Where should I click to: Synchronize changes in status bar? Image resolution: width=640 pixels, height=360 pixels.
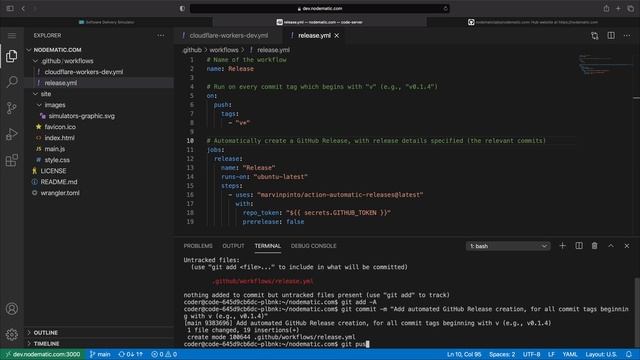(130, 354)
